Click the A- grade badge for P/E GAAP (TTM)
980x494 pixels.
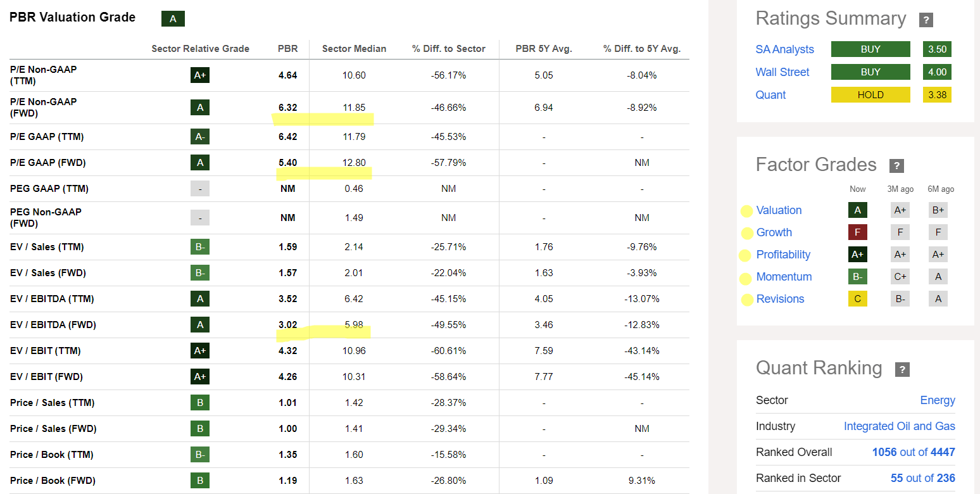tap(200, 137)
